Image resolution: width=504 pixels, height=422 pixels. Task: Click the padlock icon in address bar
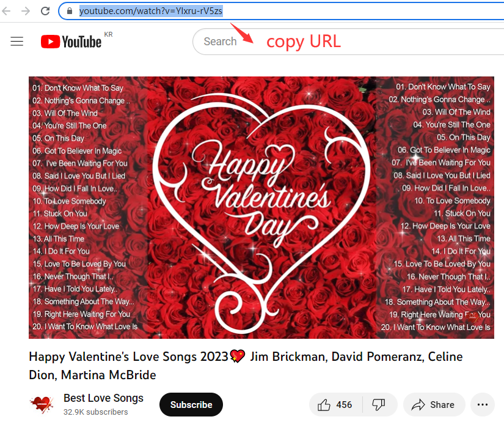(x=70, y=11)
